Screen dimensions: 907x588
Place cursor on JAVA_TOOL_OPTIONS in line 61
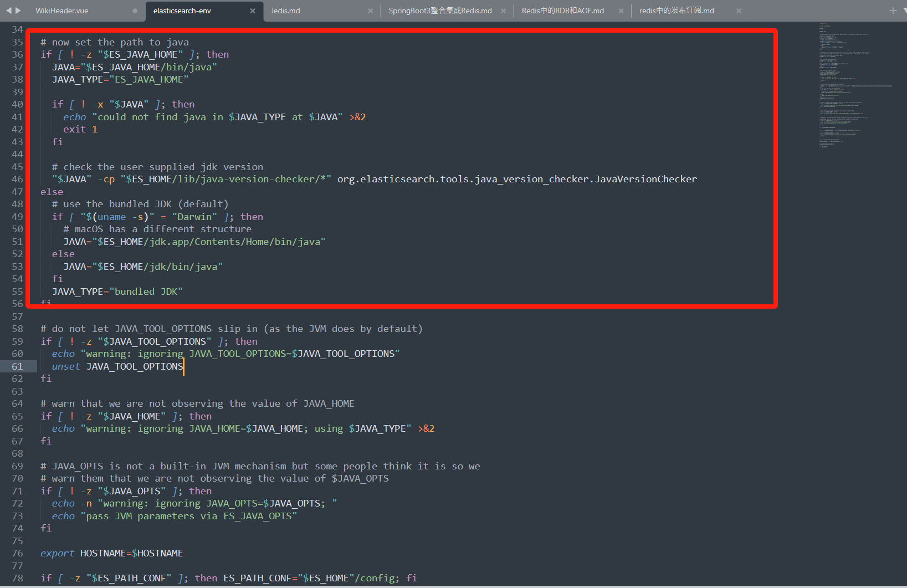click(134, 366)
